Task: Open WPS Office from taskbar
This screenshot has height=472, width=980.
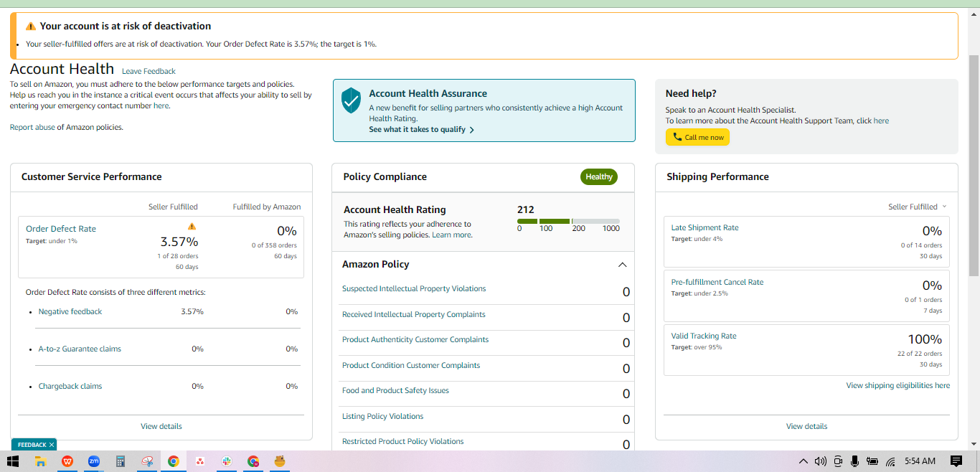Action: tap(67, 461)
